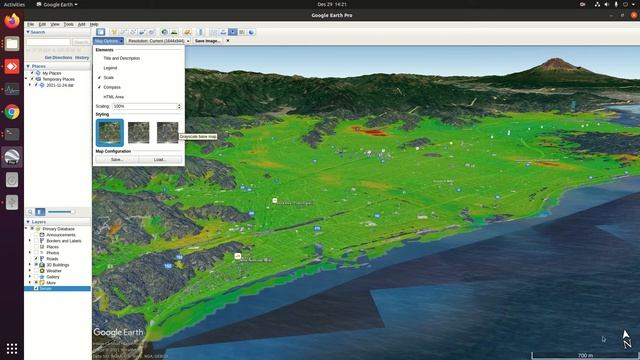Select the first colored map styling thumbnail
The image size is (640, 360).
tap(110, 132)
